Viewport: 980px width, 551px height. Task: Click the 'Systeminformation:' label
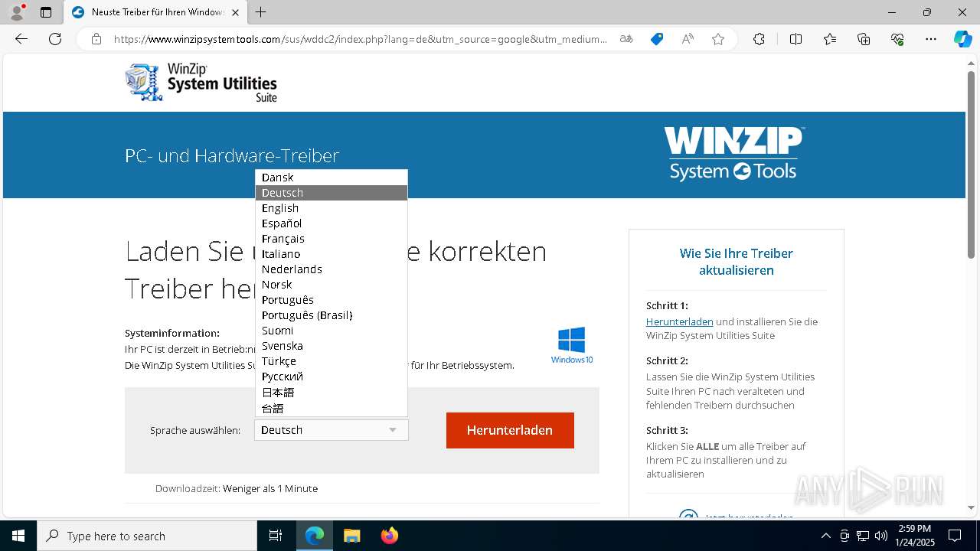[172, 333]
